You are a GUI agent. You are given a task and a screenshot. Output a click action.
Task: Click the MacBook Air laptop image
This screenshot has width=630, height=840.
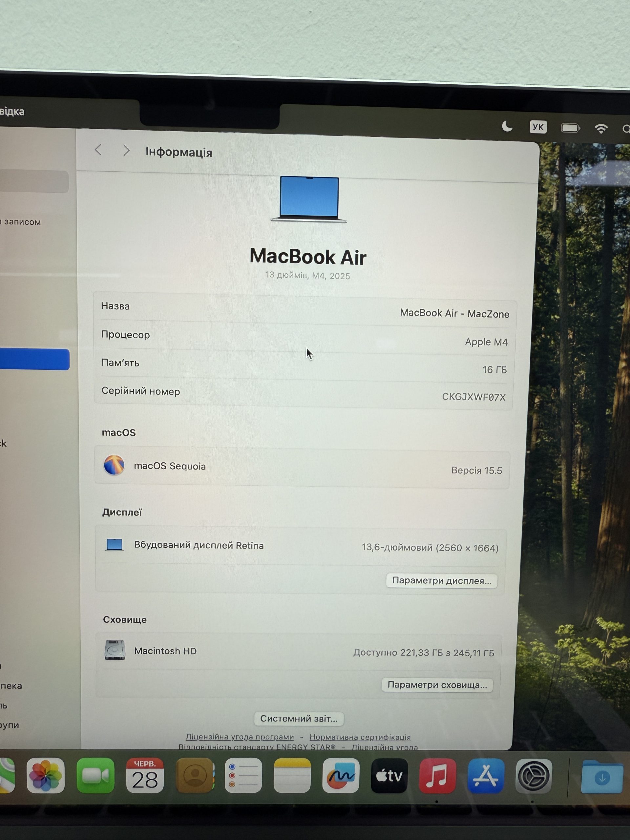point(309,199)
